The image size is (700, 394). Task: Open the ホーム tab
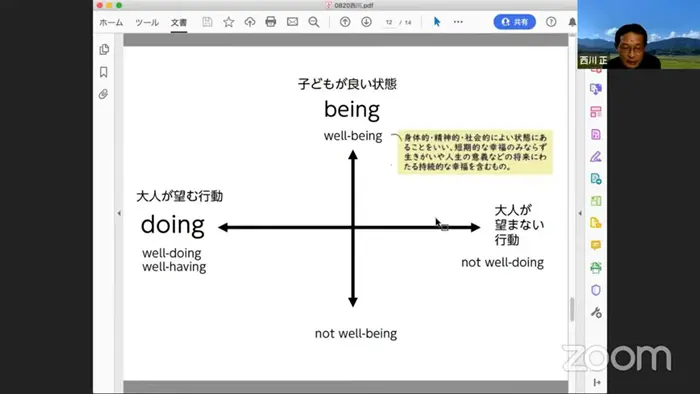coord(111,22)
